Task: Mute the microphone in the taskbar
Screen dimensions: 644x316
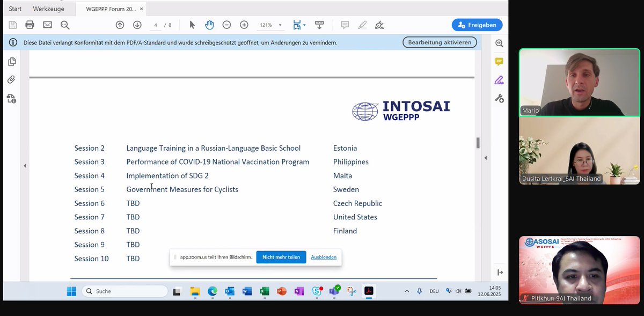Action: tap(419, 291)
